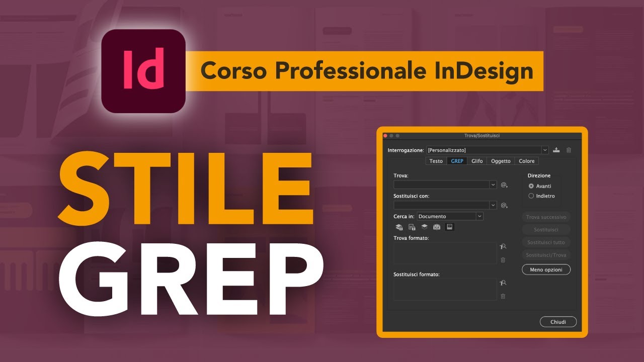Switch to the Oggetto tab
Image resolution: width=644 pixels, height=362 pixels.
(x=501, y=161)
